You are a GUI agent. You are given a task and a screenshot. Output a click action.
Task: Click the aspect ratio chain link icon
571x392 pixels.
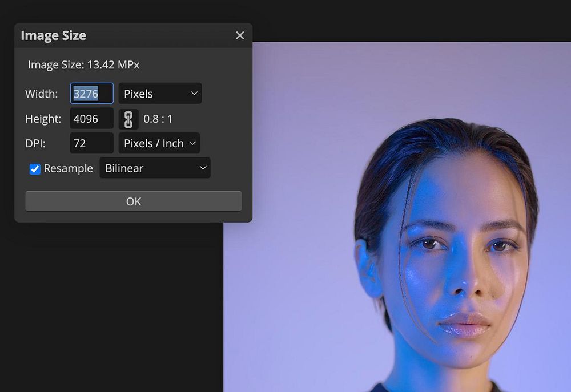pos(128,119)
